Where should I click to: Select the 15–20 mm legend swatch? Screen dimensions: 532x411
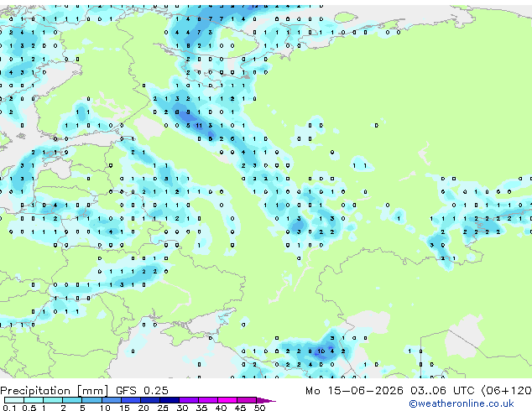130,400
